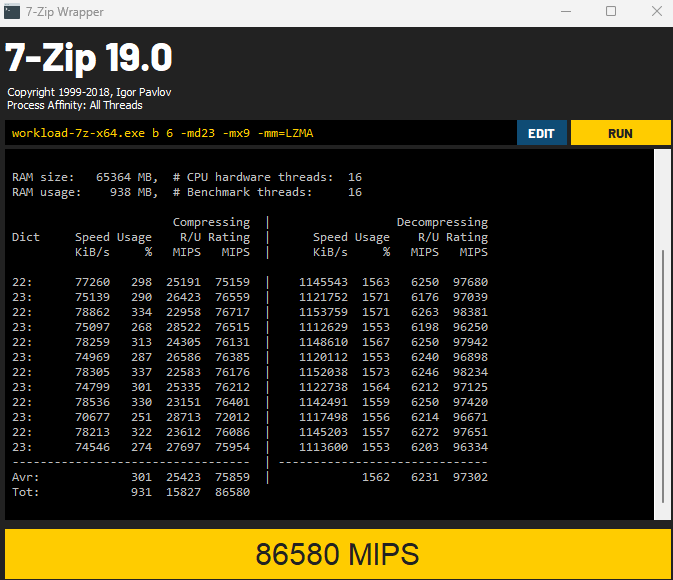Click decompress rating value 96334

point(470,447)
